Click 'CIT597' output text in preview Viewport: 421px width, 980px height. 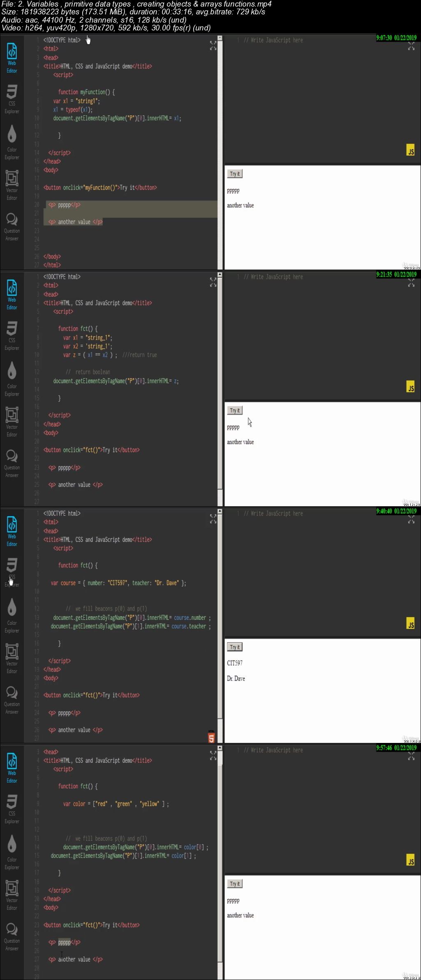pos(235,663)
